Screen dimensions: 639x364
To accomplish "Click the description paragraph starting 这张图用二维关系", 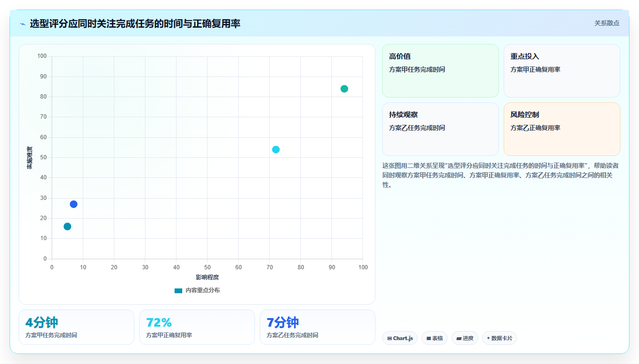I will click(x=501, y=175).
